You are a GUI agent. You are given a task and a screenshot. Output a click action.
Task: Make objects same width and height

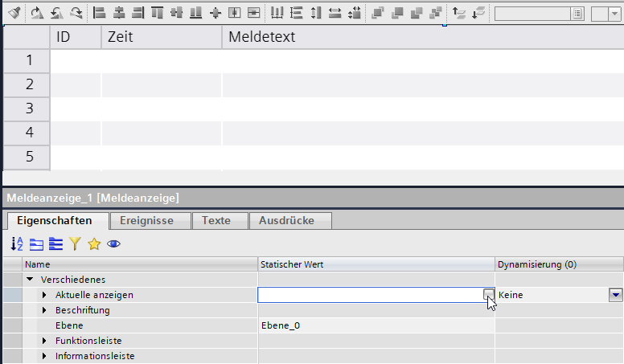(354, 13)
